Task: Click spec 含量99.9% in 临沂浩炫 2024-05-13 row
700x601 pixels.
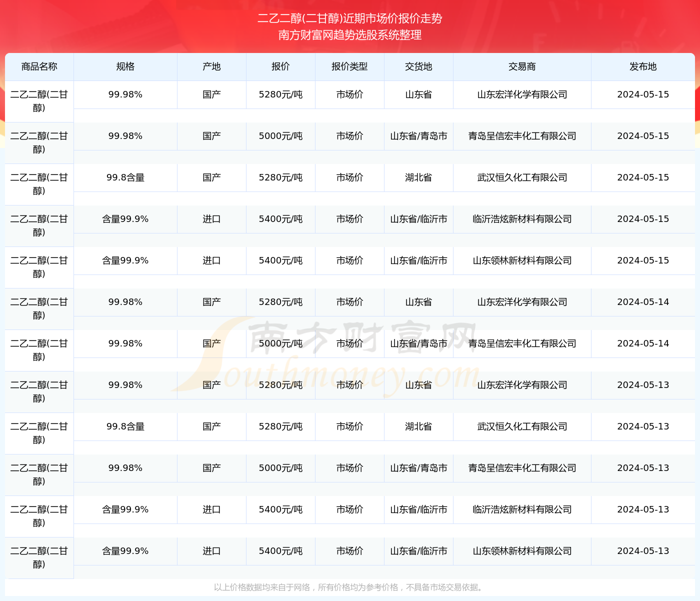Action: coord(125,509)
